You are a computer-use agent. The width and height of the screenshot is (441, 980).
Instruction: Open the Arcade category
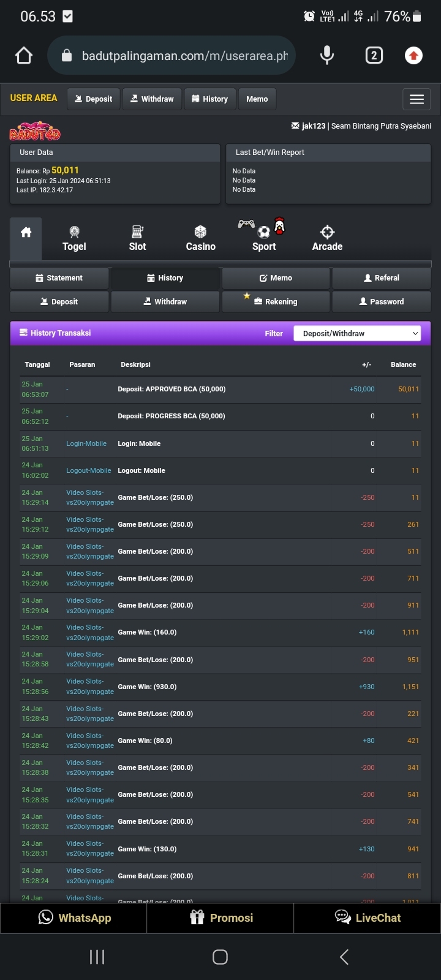327,238
